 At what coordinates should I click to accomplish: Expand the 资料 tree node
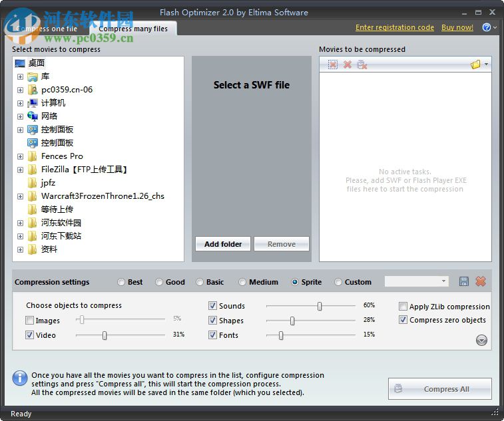[20, 250]
